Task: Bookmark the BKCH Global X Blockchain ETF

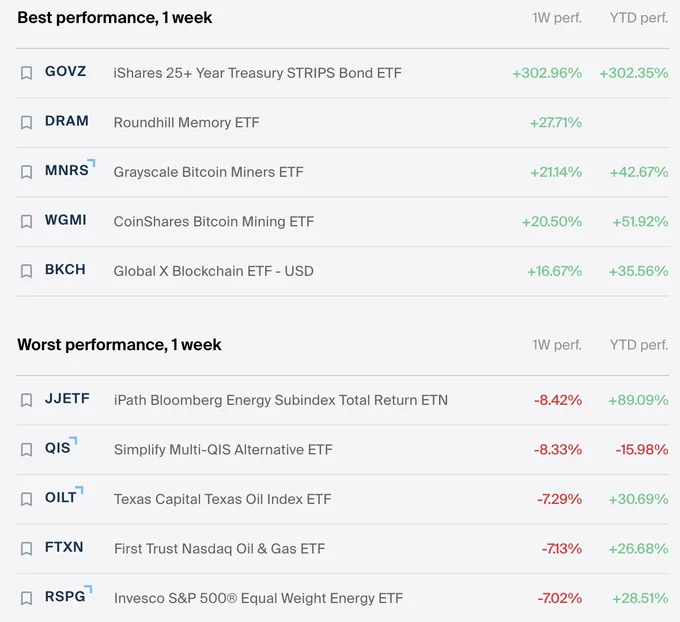Action: tap(26, 271)
